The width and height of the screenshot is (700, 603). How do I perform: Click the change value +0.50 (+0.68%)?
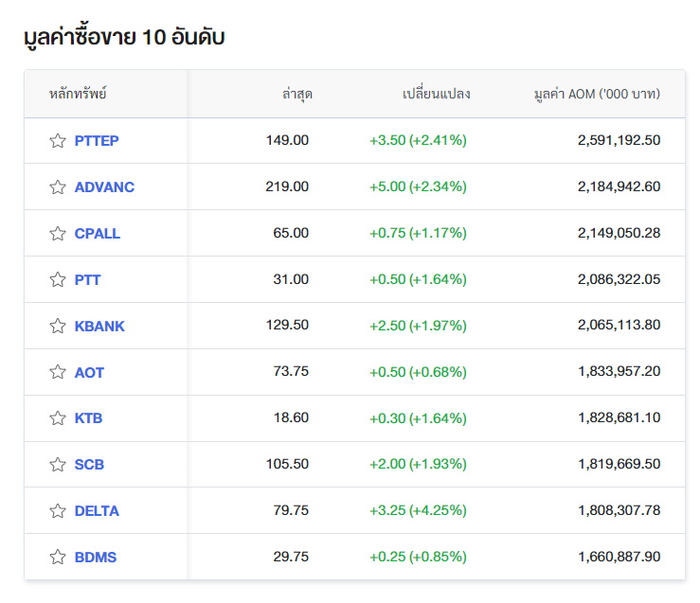[418, 372]
